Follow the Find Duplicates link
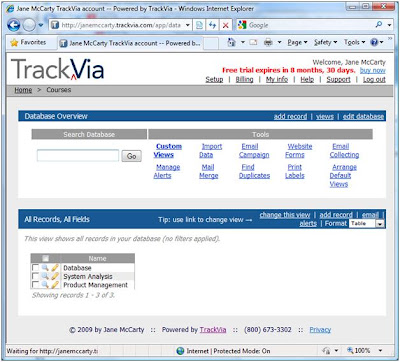The image size is (400, 362). tap(254, 171)
